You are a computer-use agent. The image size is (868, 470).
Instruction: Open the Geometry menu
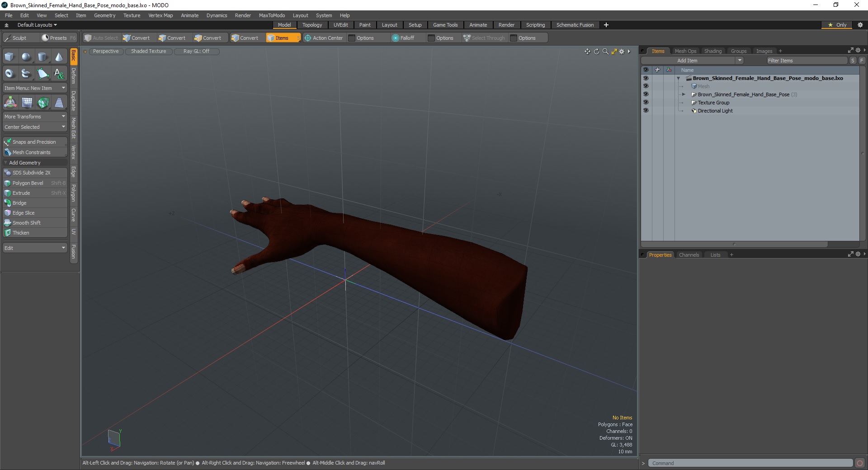point(104,15)
